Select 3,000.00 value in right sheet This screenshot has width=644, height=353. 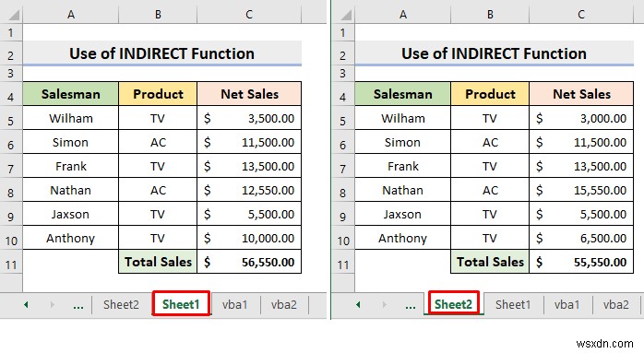[x=581, y=118]
